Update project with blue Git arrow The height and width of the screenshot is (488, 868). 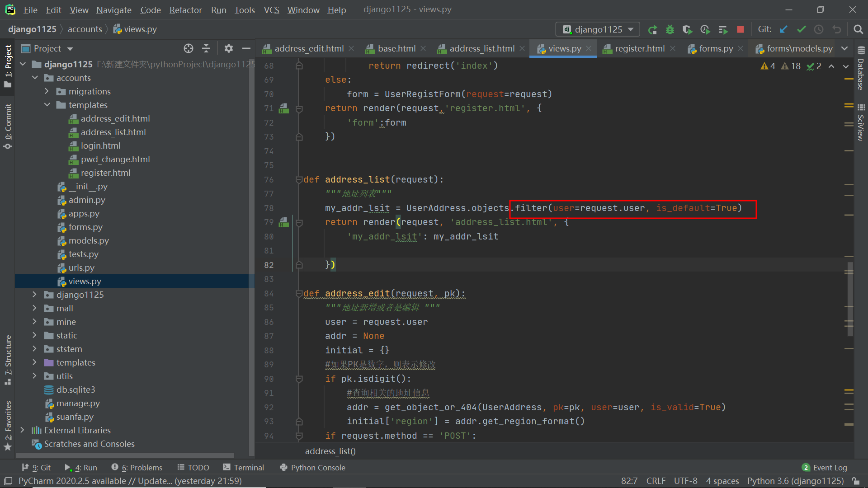click(783, 29)
